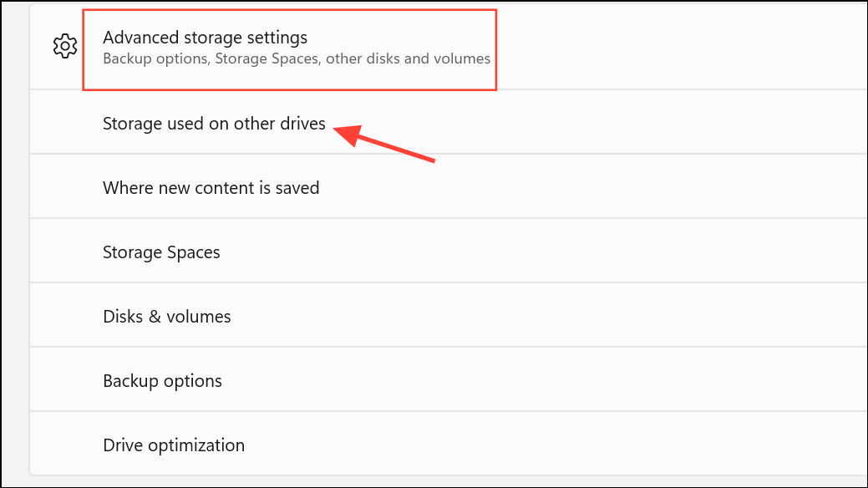
Task: Click the word 'Spaces' in Storage Spaces row
Action: coord(194,252)
